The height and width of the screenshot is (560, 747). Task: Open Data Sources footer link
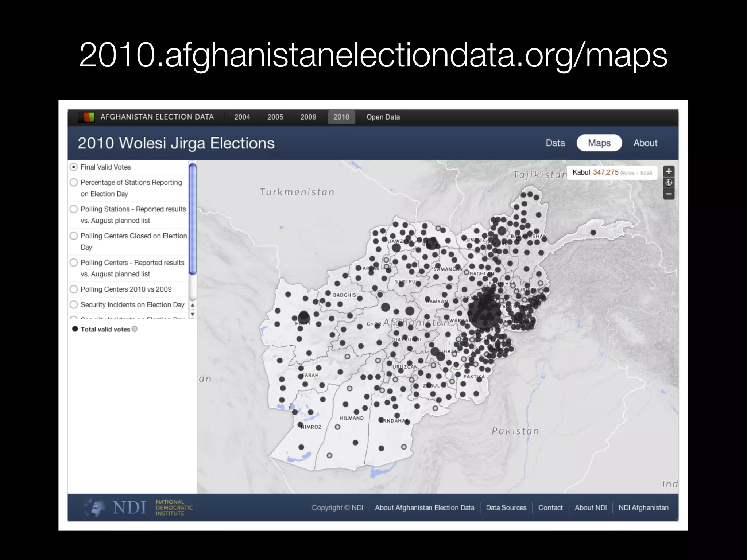[506, 508]
